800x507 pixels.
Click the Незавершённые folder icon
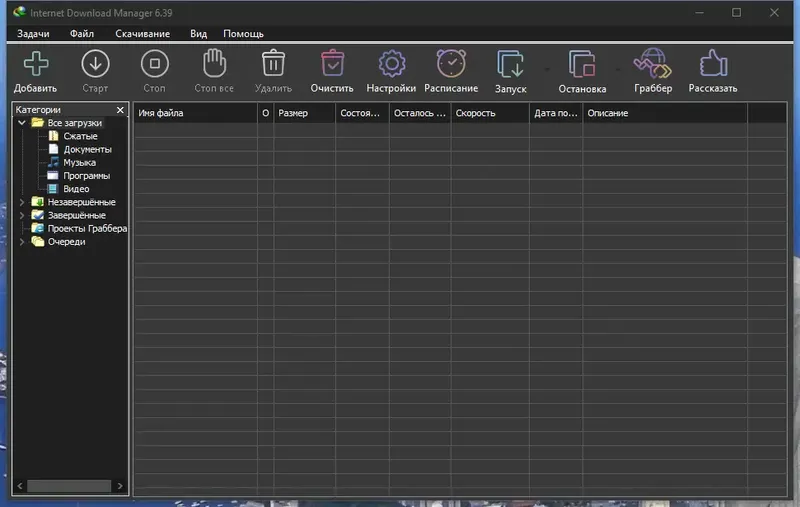click(x=37, y=202)
